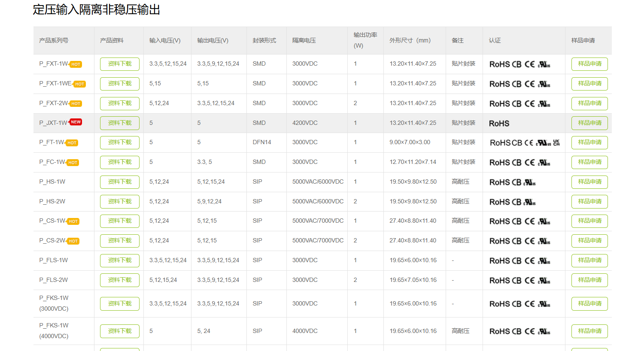Request a sample of P_FXT-2W
Viewport: 644px width, 351px height.
coord(589,103)
